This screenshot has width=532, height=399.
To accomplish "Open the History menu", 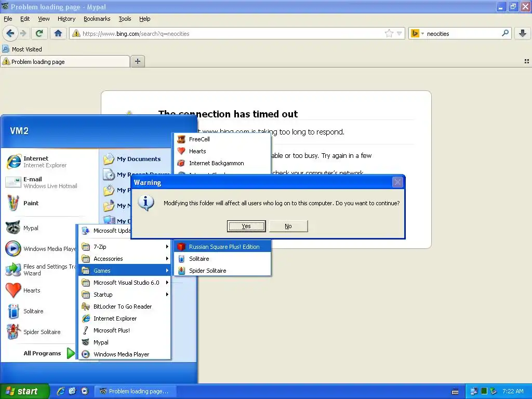I will coord(66,19).
